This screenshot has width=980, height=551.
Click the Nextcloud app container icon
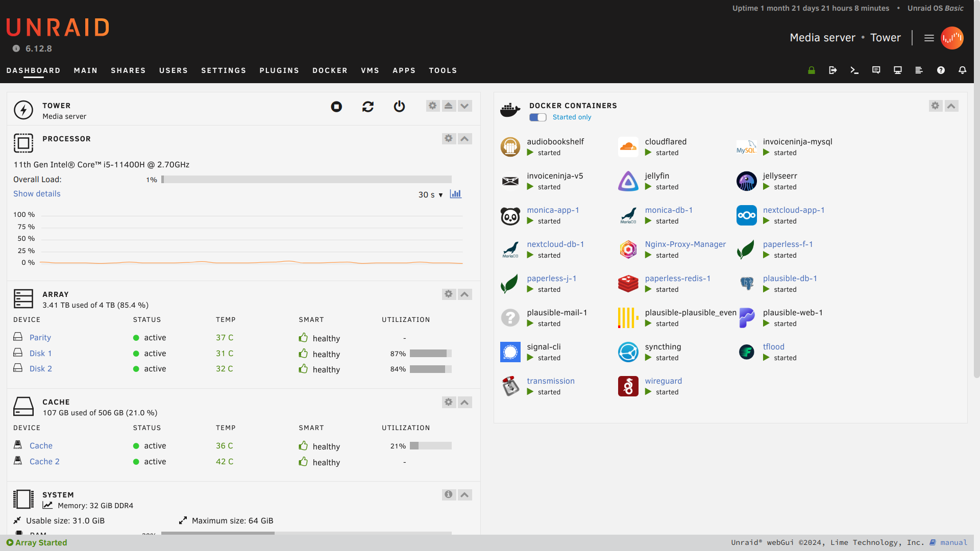[746, 215]
